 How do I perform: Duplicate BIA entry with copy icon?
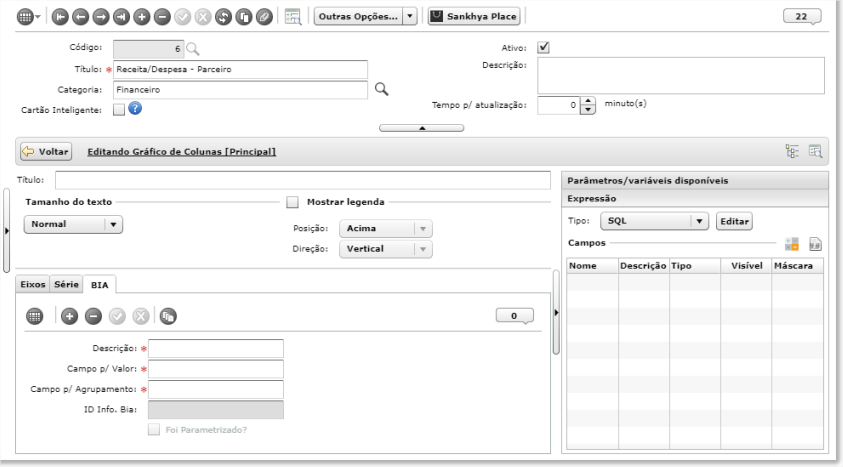click(168, 316)
